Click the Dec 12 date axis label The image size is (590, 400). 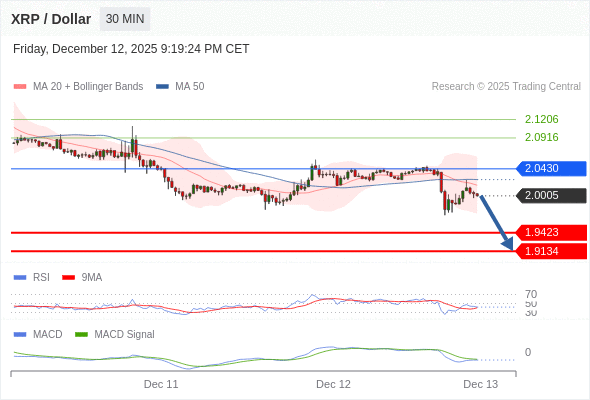tap(333, 384)
